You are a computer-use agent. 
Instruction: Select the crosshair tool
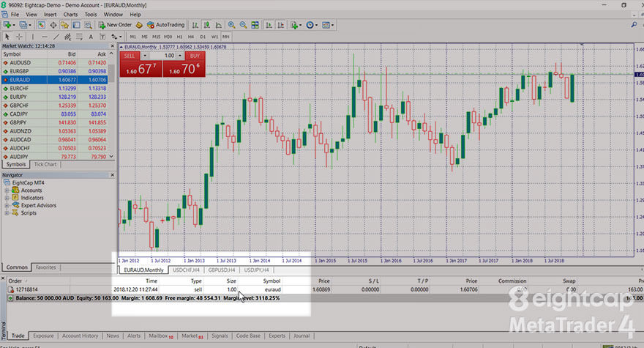(x=19, y=37)
